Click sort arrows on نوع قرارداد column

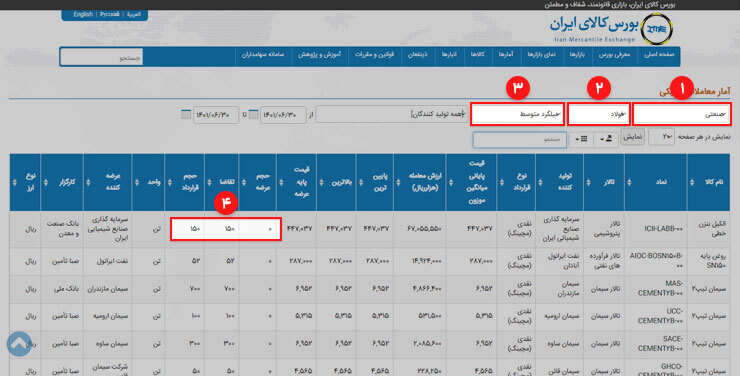coord(501,182)
